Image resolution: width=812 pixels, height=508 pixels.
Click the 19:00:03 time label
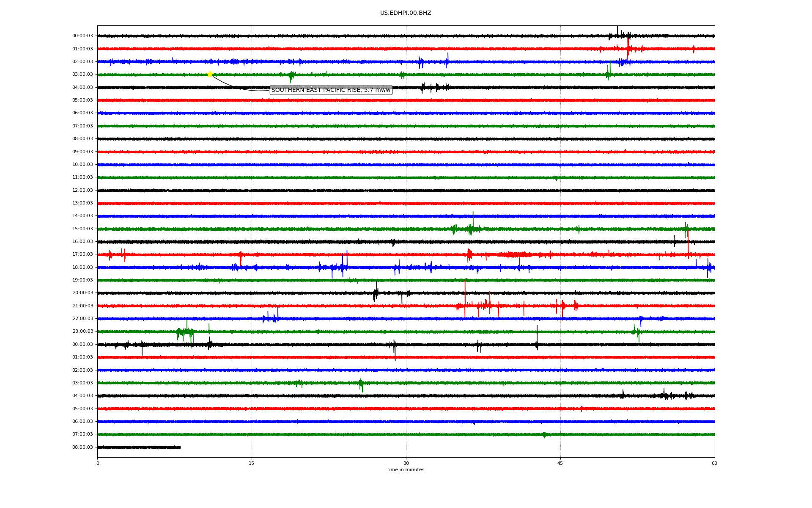coord(82,280)
